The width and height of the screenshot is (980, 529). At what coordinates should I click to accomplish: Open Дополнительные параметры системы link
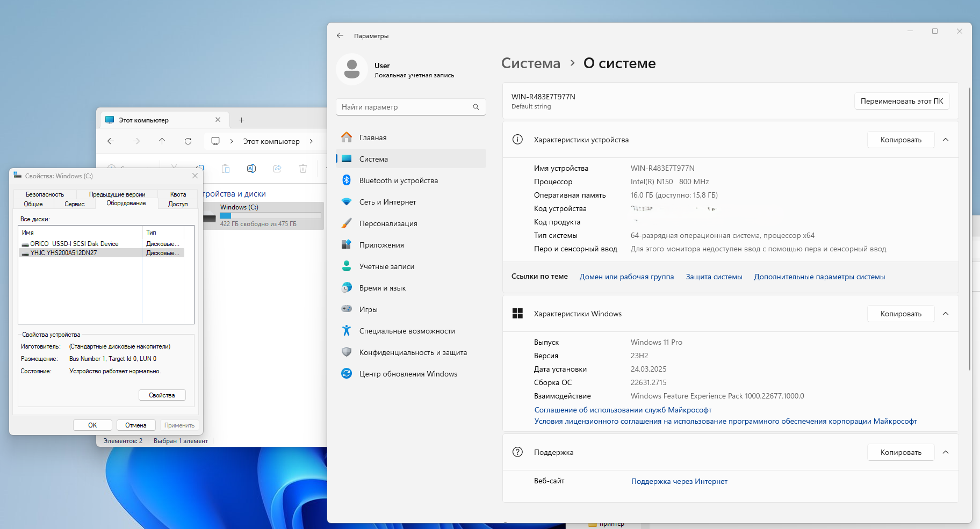point(819,277)
